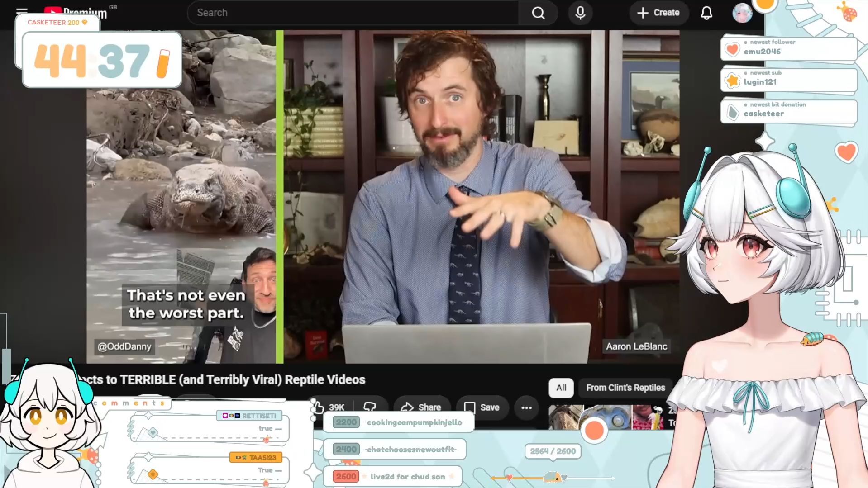Click the sub goal progress track
The width and height of the screenshot is (868, 488).
click(x=553, y=477)
